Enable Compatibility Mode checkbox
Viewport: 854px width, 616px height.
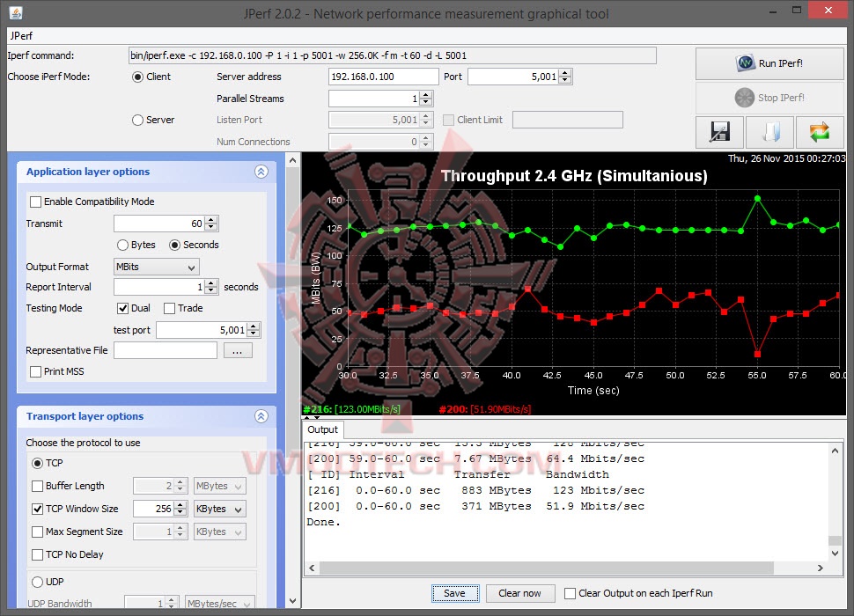pyautogui.click(x=36, y=202)
